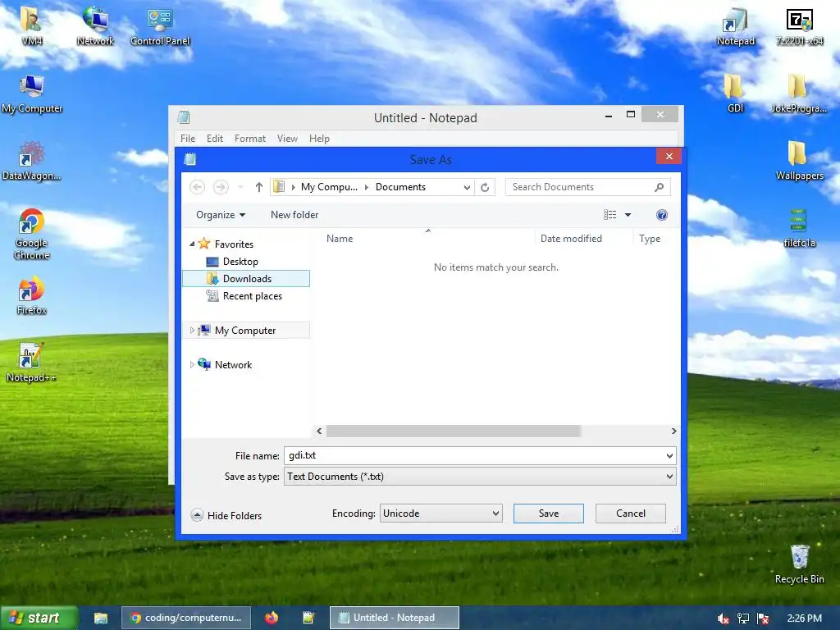Expand the My Computer tree node
The width and height of the screenshot is (840, 630).
click(x=192, y=331)
